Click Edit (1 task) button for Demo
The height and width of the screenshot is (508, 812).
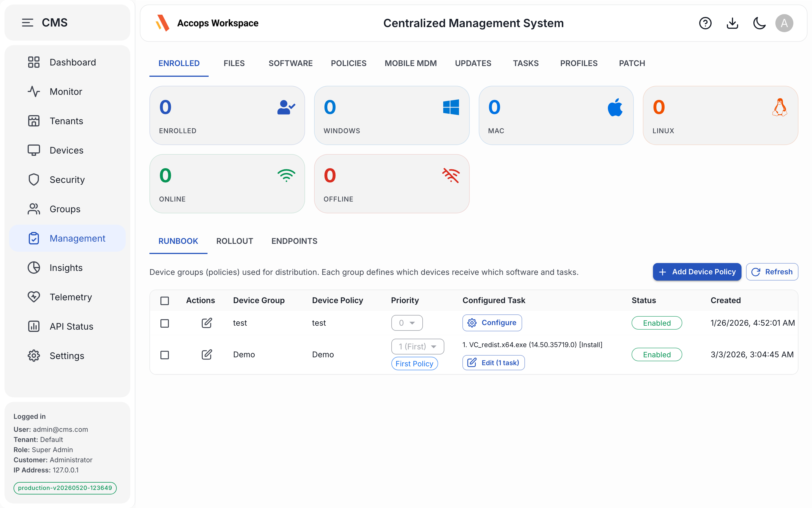[x=493, y=363]
